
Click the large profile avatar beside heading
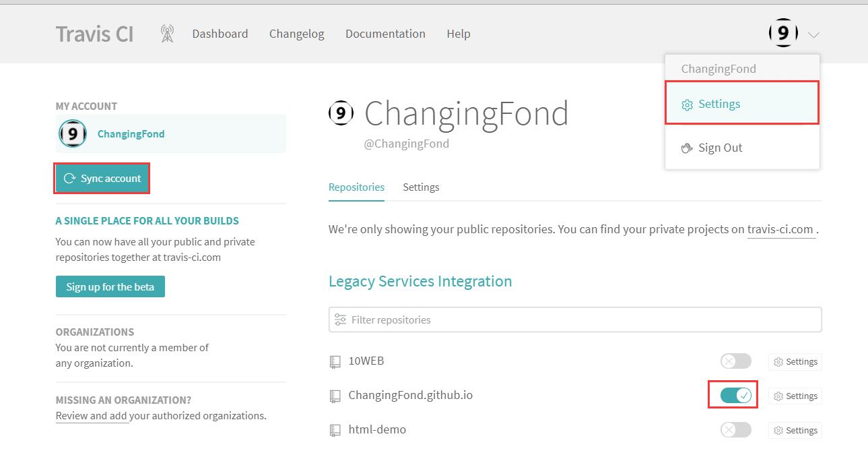click(341, 113)
